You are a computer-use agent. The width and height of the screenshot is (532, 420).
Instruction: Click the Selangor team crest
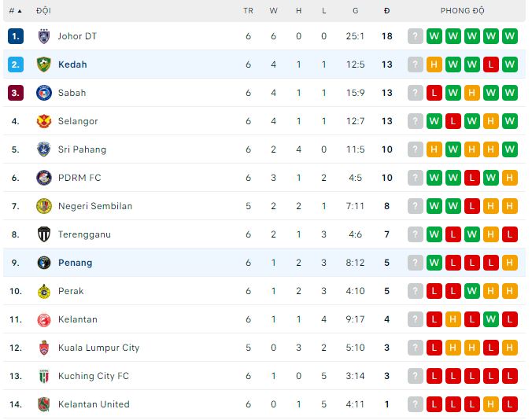pyautogui.click(x=43, y=121)
